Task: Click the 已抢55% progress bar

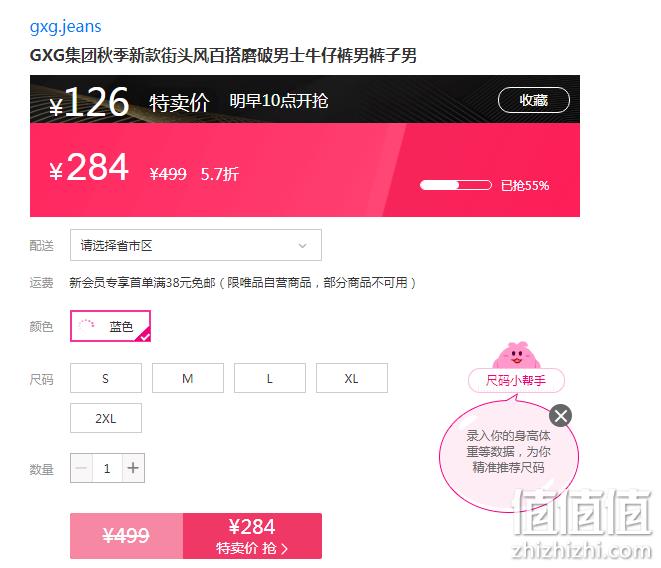Action: point(456,185)
